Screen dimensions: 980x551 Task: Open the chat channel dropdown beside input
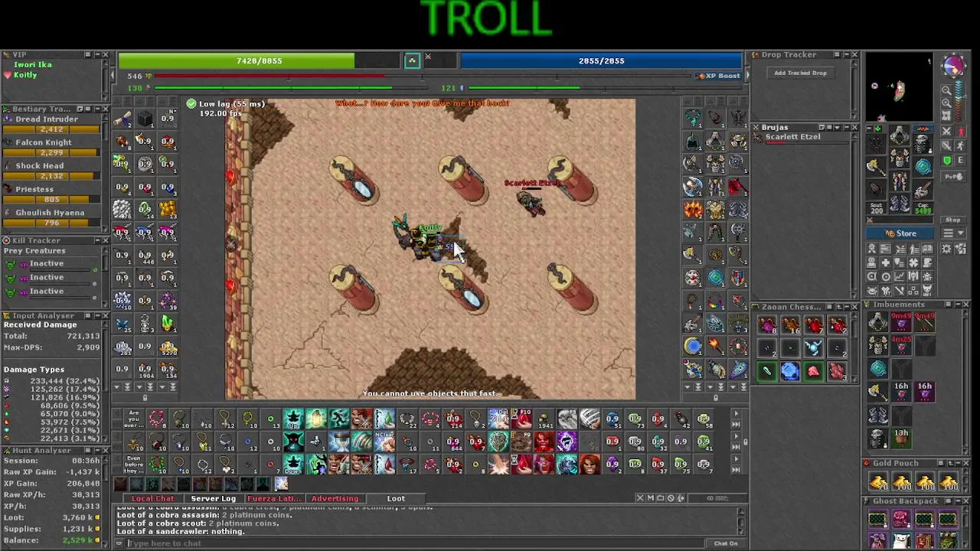(119, 543)
